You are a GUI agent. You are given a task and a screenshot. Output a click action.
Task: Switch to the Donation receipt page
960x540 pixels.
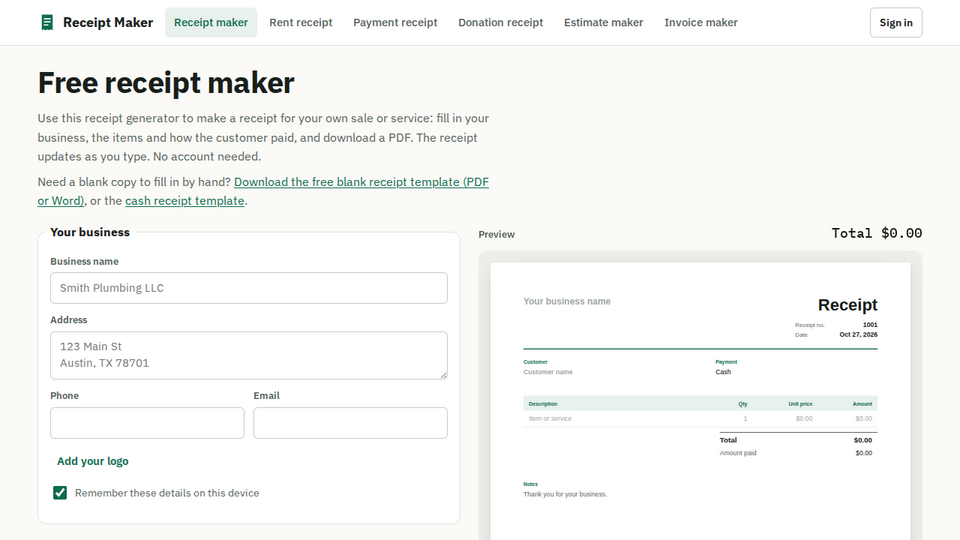(500, 23)
